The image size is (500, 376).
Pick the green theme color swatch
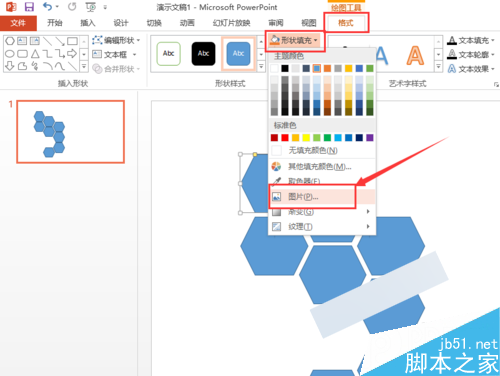coord(370,68)
